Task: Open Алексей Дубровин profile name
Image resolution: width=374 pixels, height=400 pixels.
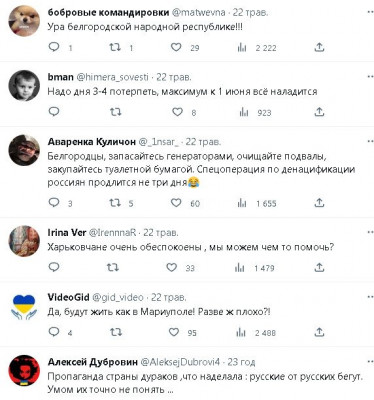Action: tap(93, 362)
